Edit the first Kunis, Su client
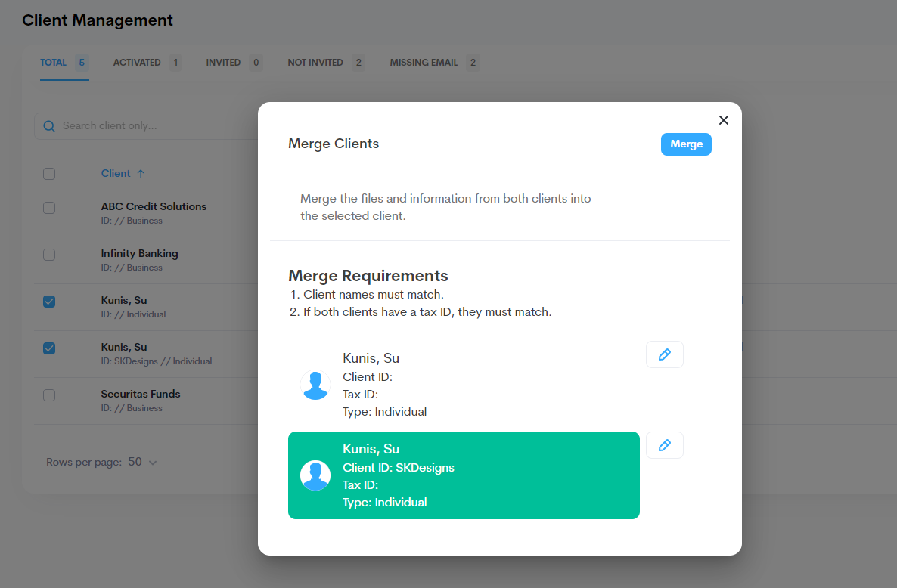This screenshot has width=897, height=588. pyautogui.click(x=664, y=354)
